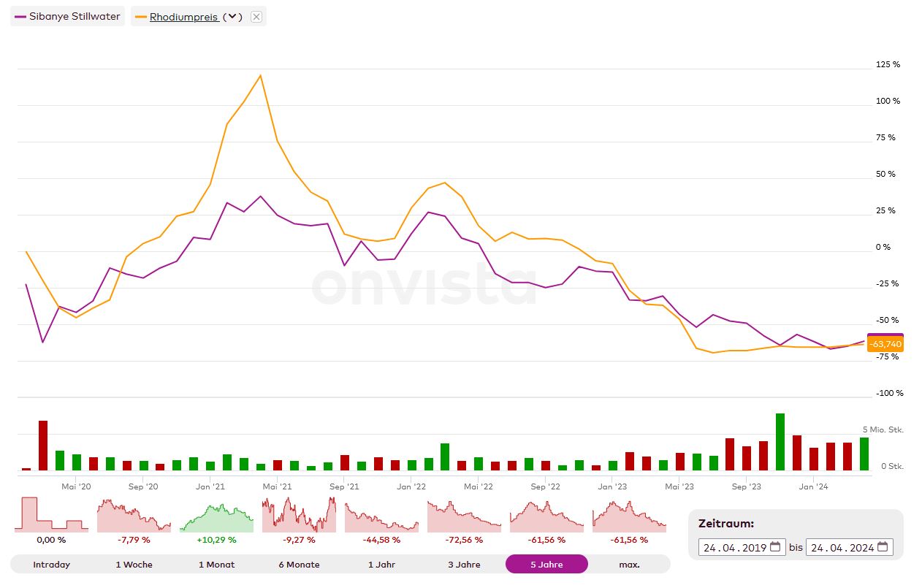The image size is (922, 588).
Task: Click the start date field 24.04.2019
Action: pos(742,547)
